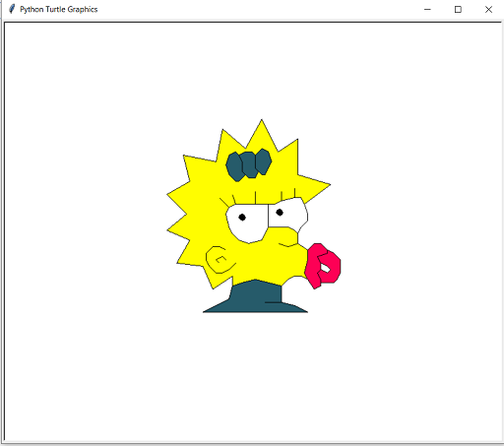The width and height of the screenshot is (504, 446).
Task: Maximize the Python Turtle Graphics window
Action: click(458, 9)
